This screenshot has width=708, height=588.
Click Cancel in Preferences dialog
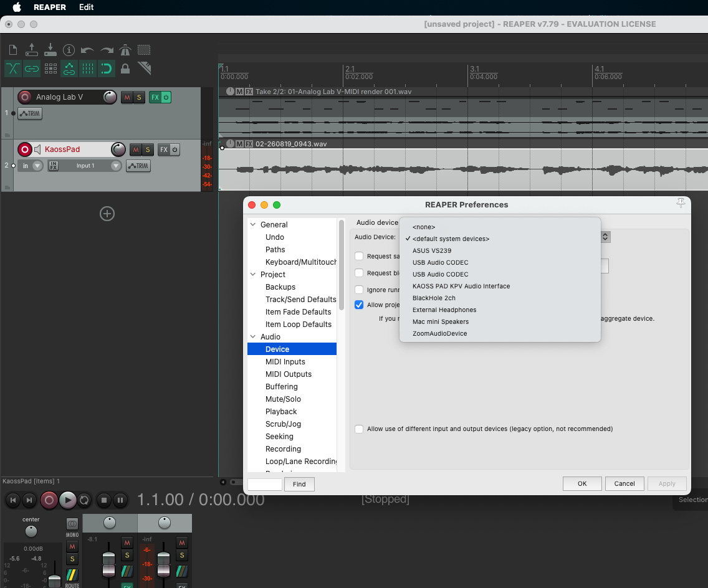pos(624,483)
